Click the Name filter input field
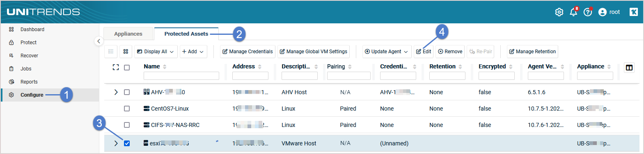This screenshot has height=154, width=644. (x=181, y=76)
